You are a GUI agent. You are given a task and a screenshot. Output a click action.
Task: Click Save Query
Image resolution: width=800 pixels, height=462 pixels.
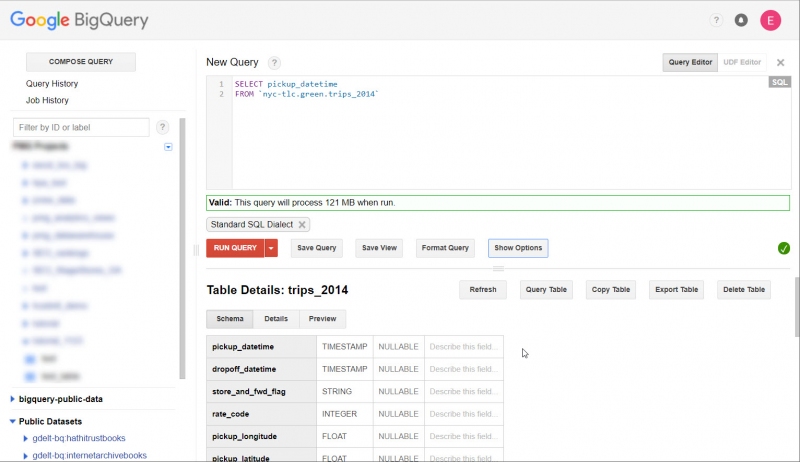tap(317, 248)
